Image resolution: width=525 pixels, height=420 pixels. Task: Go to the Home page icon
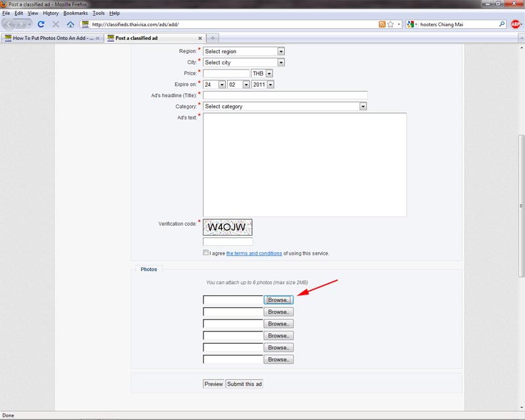pyautogui.click(x=70, y=24)
